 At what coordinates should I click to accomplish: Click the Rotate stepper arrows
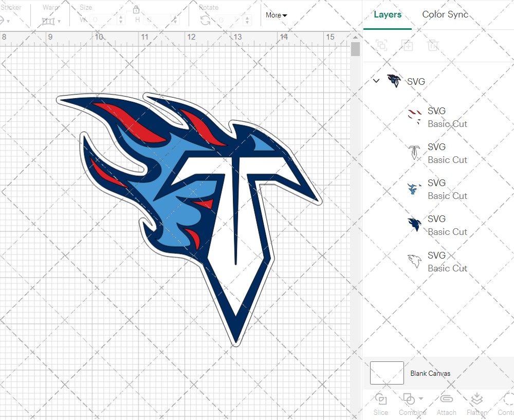[247, 20]
